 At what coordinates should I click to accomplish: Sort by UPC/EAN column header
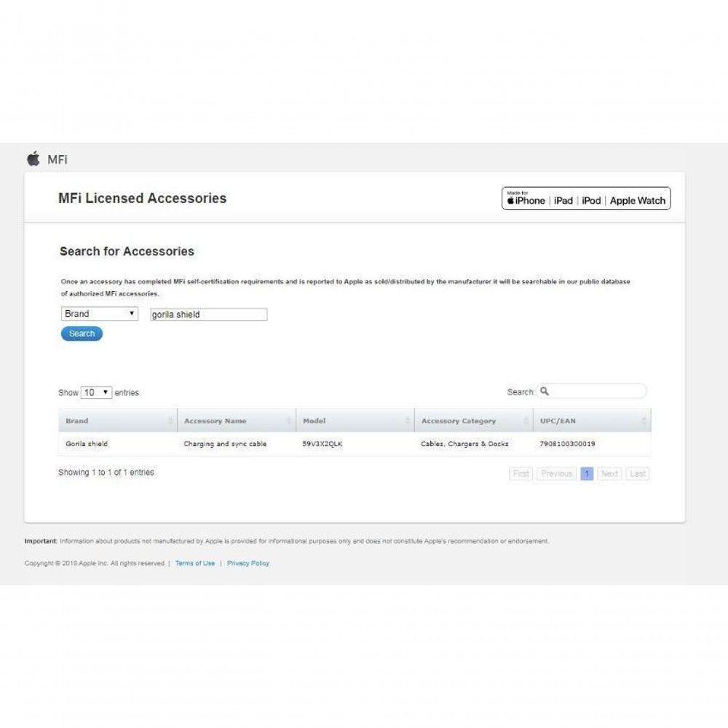pos(559,421)
